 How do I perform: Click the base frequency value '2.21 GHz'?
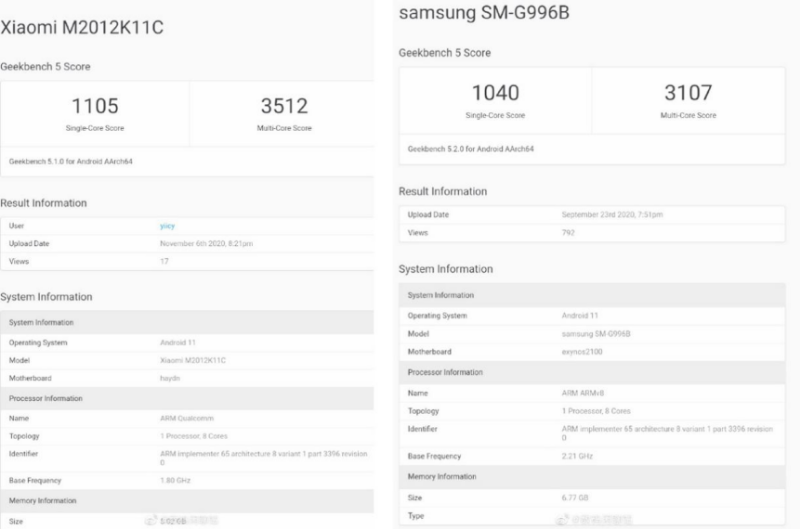coord(577,456)
